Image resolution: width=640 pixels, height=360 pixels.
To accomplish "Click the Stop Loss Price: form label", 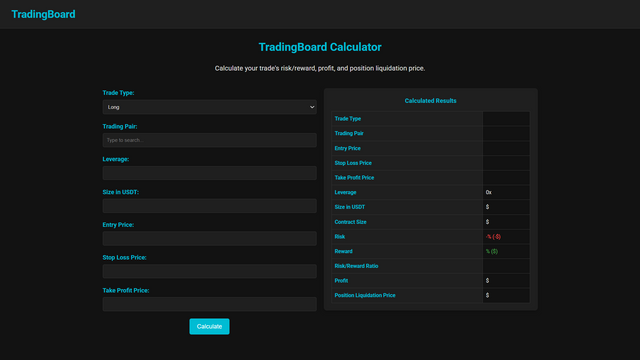I will coord(124,258).
